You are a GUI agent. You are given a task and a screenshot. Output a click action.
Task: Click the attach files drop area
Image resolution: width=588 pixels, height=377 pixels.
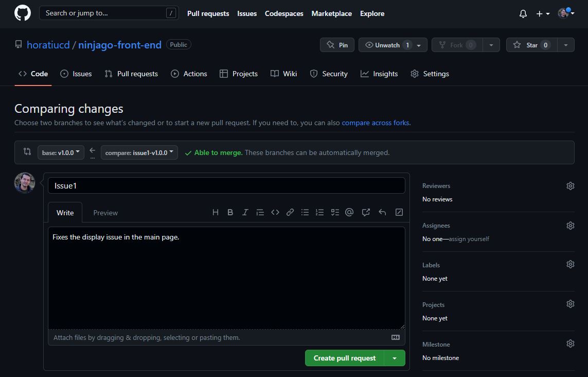pos(226,337)
